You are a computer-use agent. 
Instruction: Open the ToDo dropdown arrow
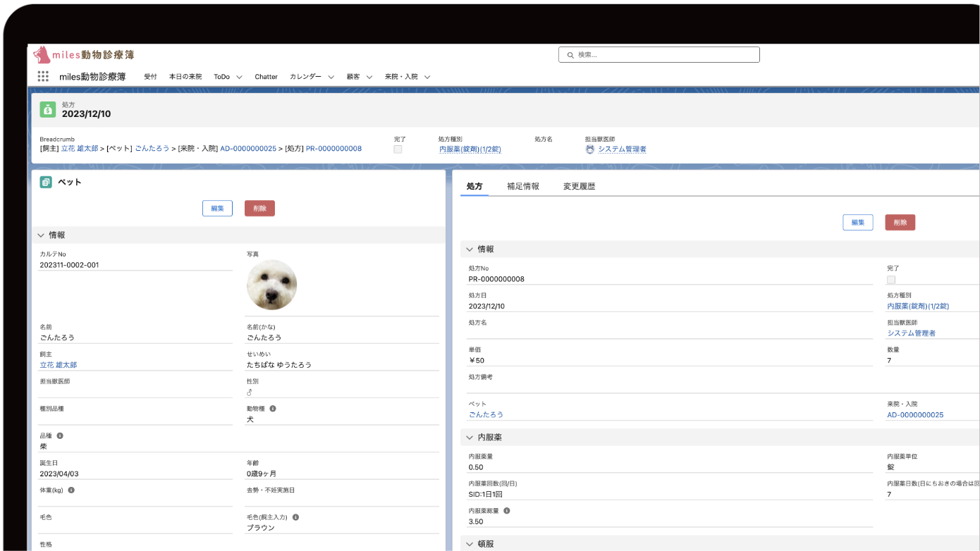(x=239, y=77)
